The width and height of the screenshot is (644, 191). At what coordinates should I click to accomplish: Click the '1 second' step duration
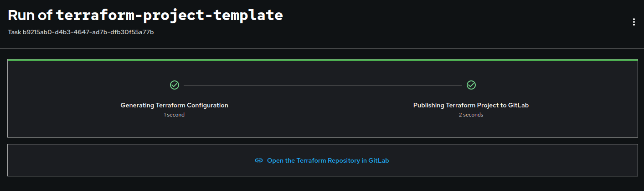(x=174, y=115)
